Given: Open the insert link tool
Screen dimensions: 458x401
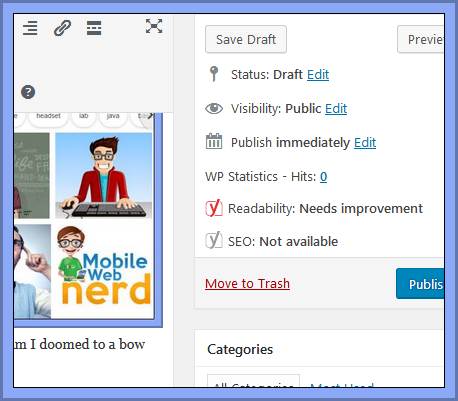Looking at the screenshot, I should (x=62, y=28).
